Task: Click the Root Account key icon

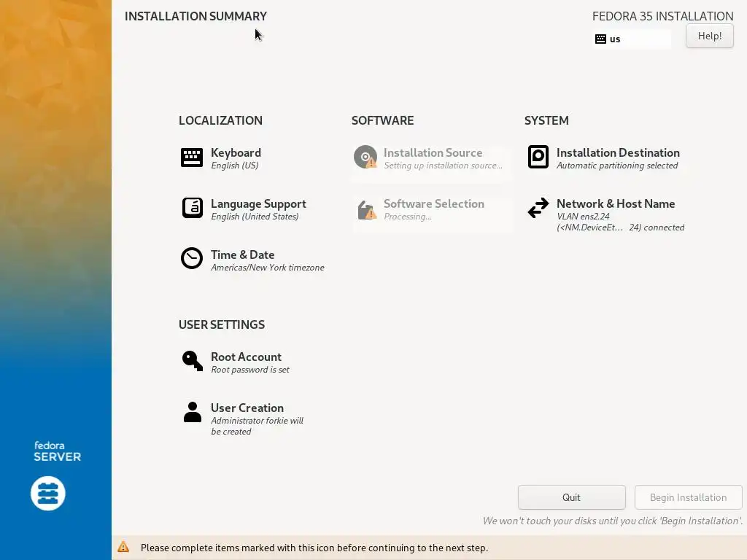Action: click(x=192, y=361)
